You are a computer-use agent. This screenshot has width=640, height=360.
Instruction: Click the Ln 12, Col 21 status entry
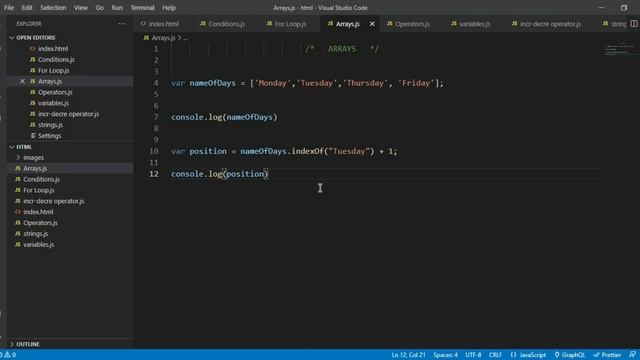[x=408, y=355]
